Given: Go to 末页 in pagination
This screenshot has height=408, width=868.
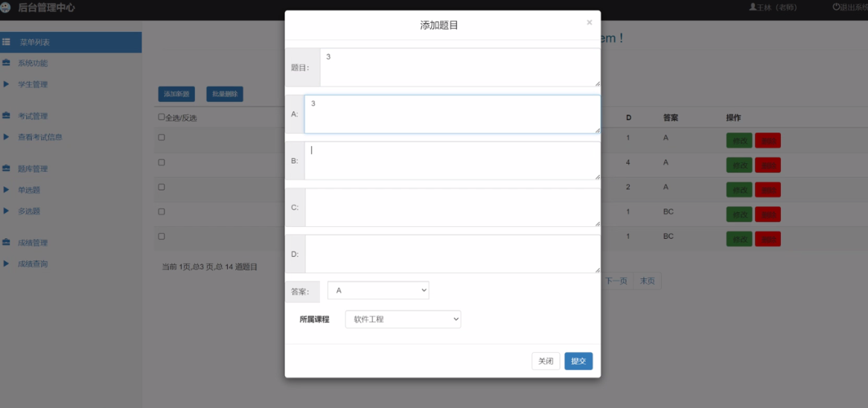Looking at the screenshot, I should pos(647,281).
